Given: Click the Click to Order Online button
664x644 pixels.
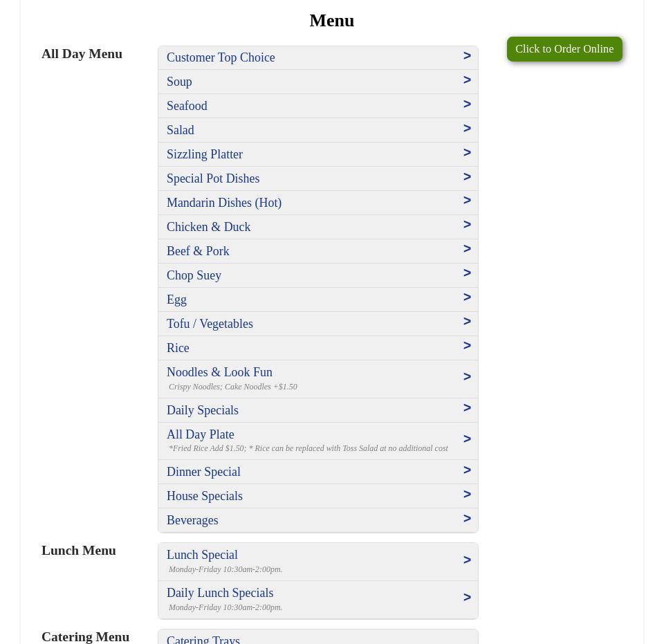Looking at the screenshot, I should click(x=564, y=49).
